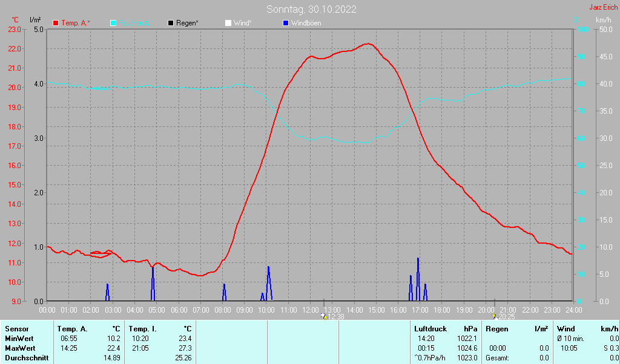This screenshot has width=620, height=364.
Task: Click the 'Sensor' table header
Action: [16, 329]
